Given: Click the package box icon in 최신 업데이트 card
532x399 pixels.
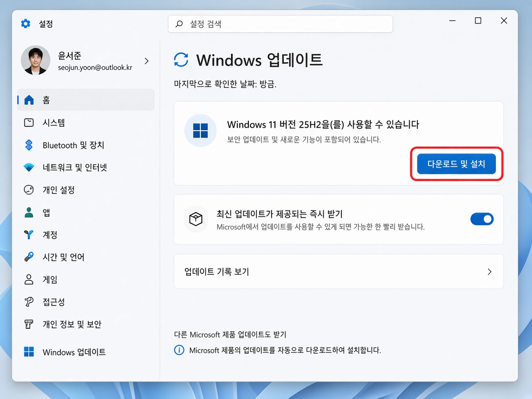Looking at the screenshot, I should point(196,219).
